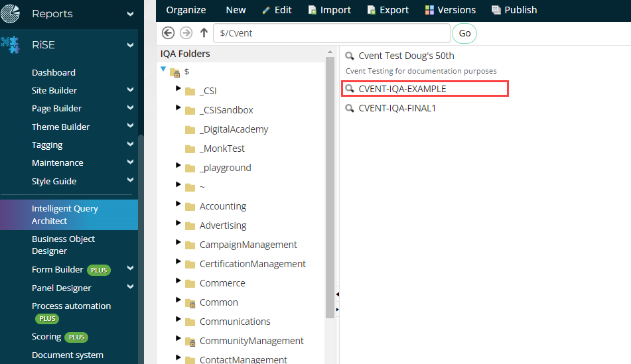This screenshot has height=364, width=631.
Task: Expand the Advertising folder node
Action: coord(178,223)
